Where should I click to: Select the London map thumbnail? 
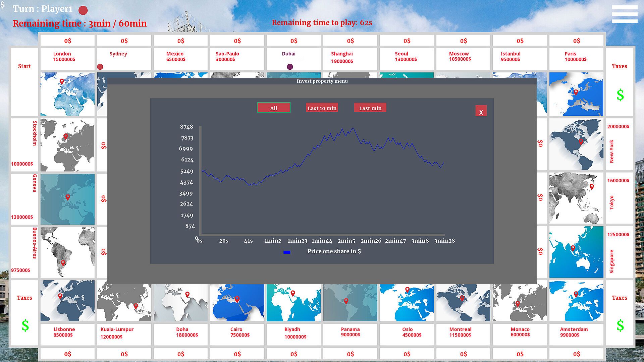click(x=67, y=94)
